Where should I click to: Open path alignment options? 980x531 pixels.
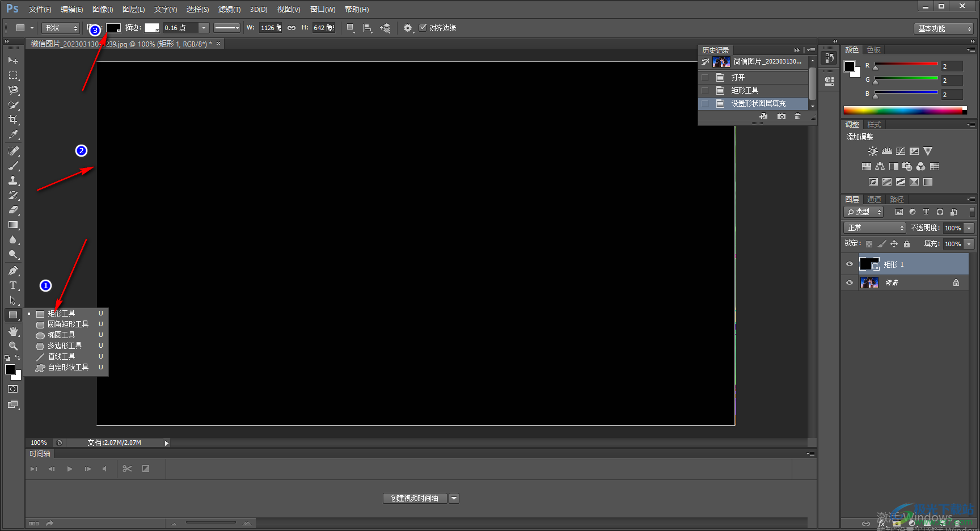coord(367,28)
